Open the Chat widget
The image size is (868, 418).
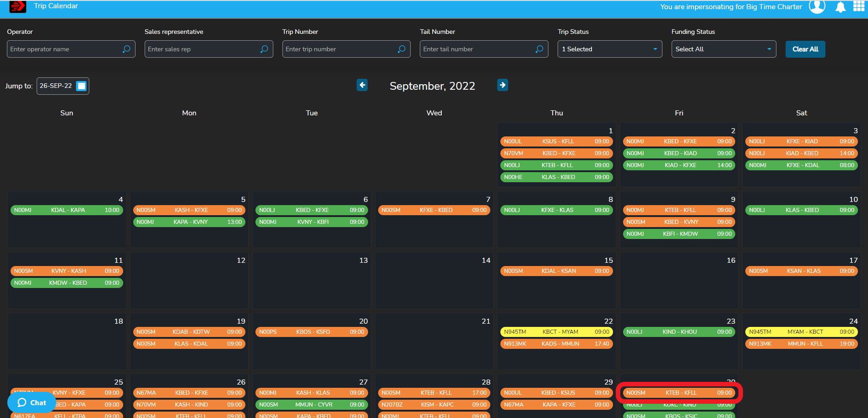[32, 402]
